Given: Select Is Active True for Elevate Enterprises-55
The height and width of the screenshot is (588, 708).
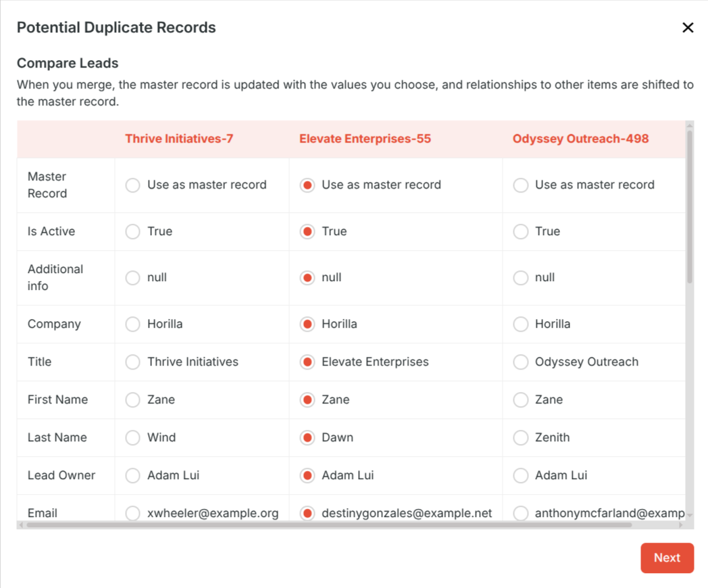Looking at the screenshot, I should (x=307, y=232).
